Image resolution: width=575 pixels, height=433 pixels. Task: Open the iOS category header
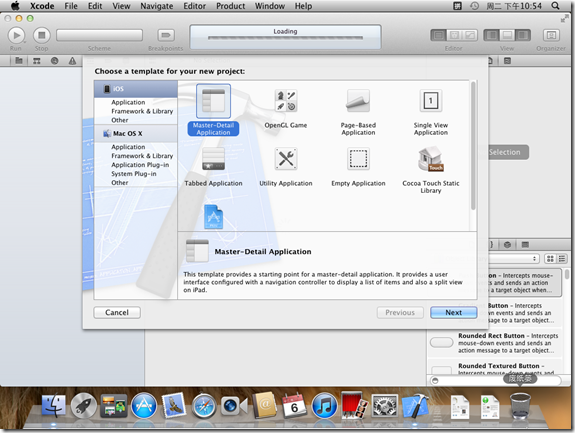136,89
